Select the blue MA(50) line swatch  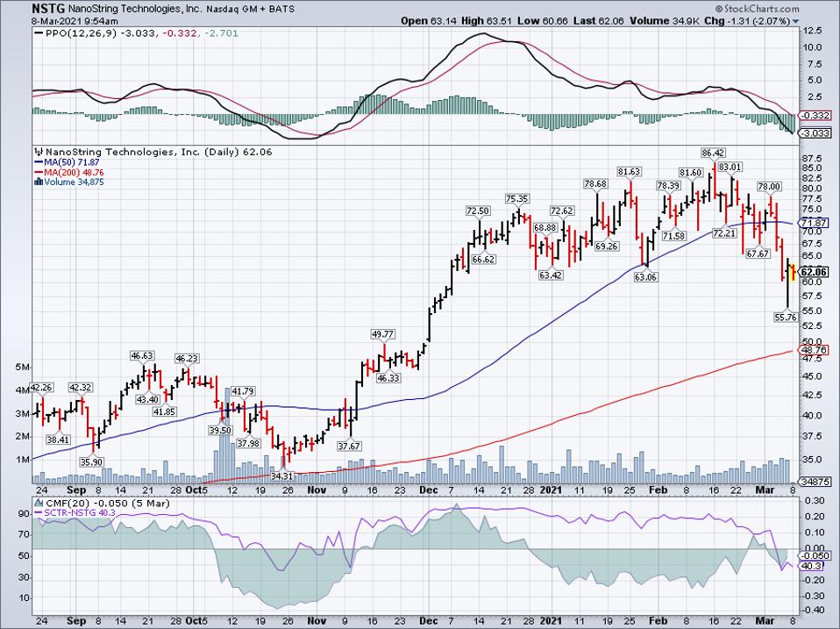coord(39,162)
